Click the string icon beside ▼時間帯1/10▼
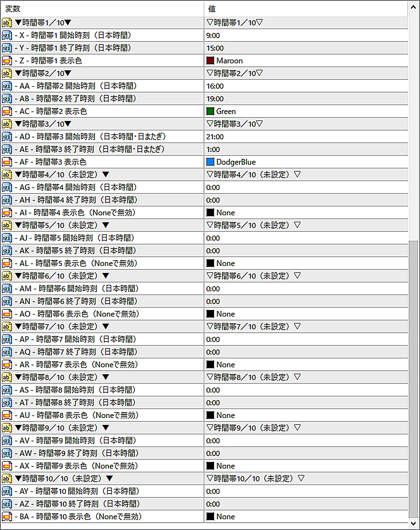 [7, 23]
